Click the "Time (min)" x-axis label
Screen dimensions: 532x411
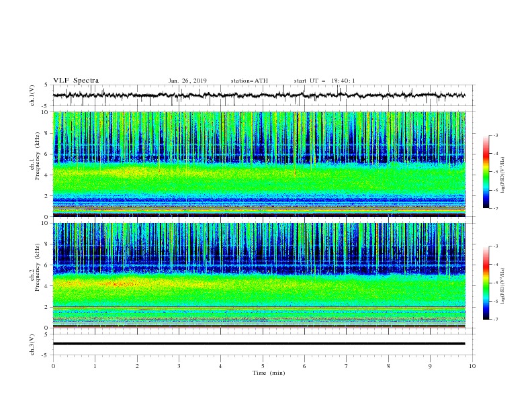tap(269, 373)
